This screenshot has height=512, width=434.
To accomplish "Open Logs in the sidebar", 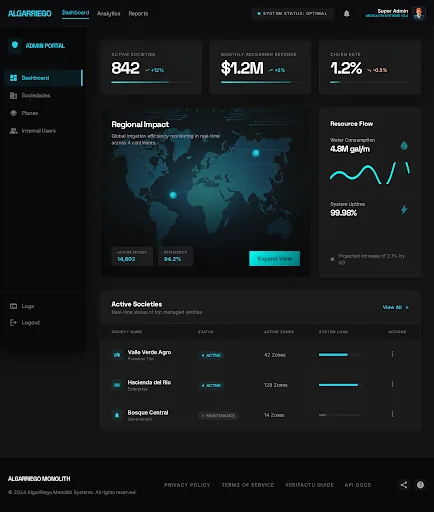I will [43, 306].
